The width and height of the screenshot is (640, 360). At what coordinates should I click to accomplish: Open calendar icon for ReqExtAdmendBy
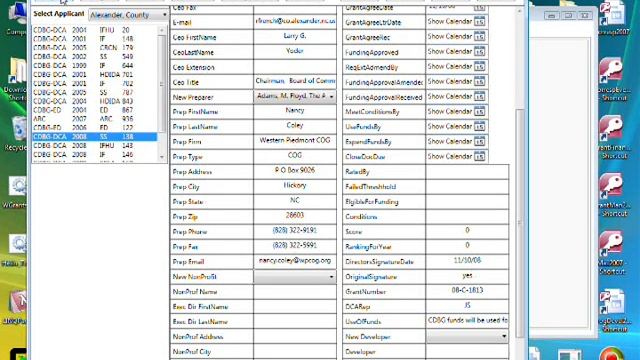coord(480,67)
